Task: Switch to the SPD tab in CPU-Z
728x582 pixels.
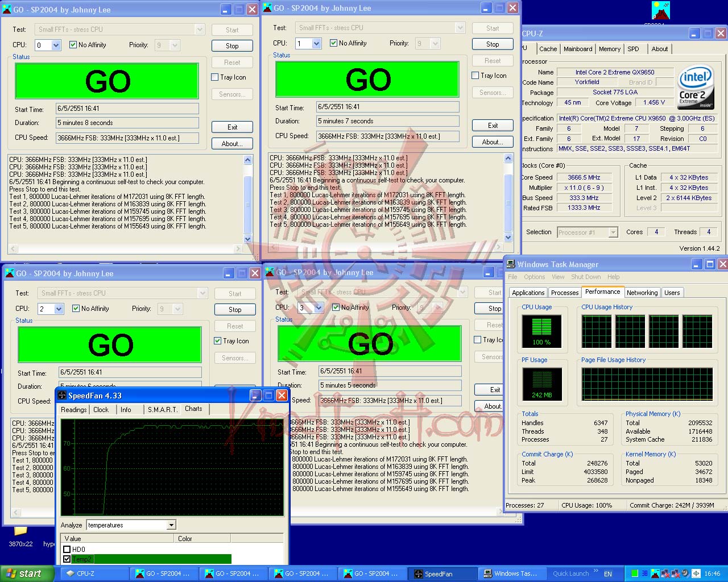Action: click(633, 49)
